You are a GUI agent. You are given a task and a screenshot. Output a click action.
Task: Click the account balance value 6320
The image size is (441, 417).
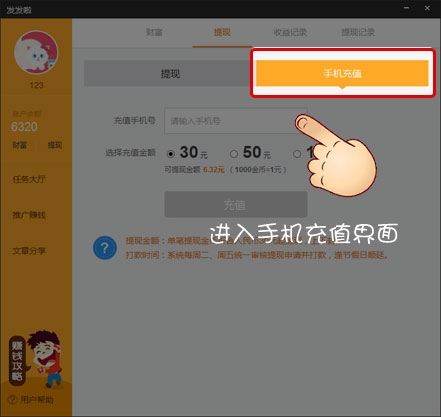pos(24,127)
